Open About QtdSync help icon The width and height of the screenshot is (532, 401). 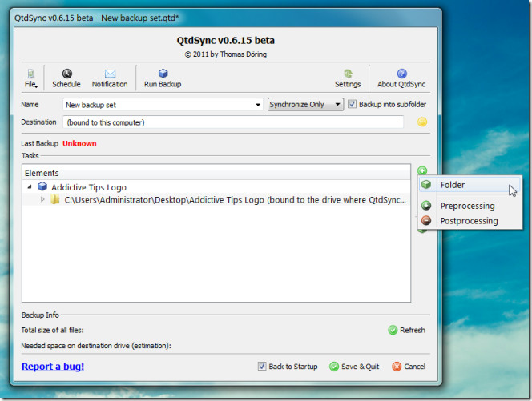click(401, 74)
